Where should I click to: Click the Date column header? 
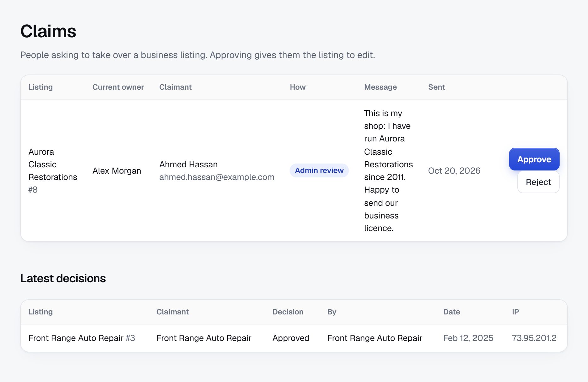[x=451, y=312]
